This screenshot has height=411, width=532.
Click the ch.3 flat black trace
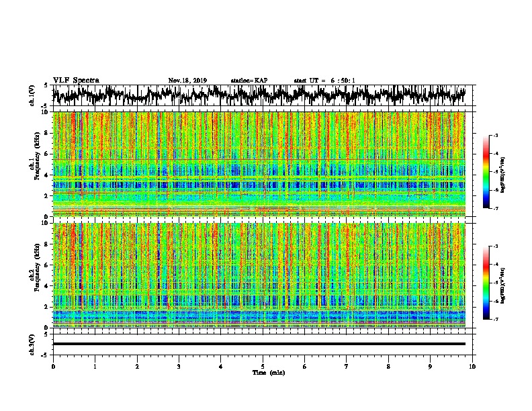tap(259, 344)
